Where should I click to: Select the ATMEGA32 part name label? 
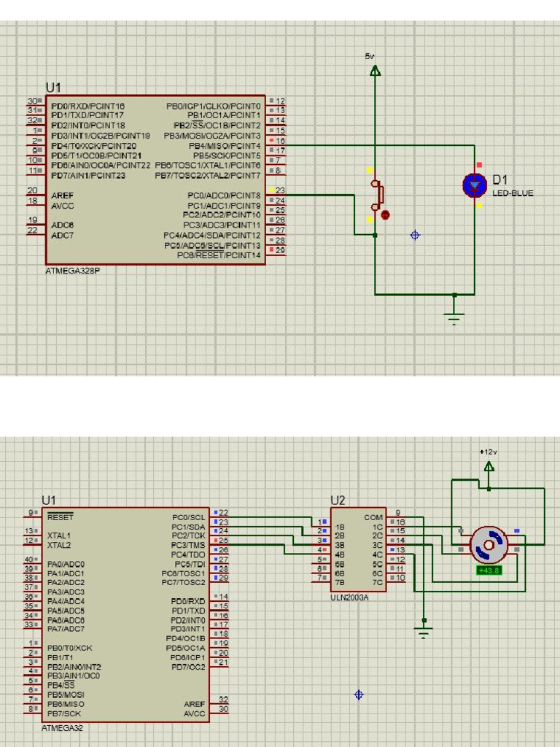click(x=62, y=728)
